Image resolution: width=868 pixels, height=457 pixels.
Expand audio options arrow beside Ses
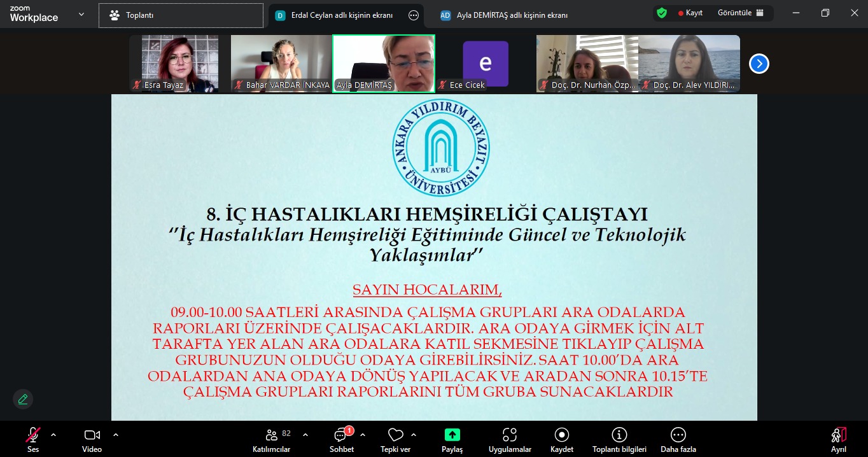(53, 435)
